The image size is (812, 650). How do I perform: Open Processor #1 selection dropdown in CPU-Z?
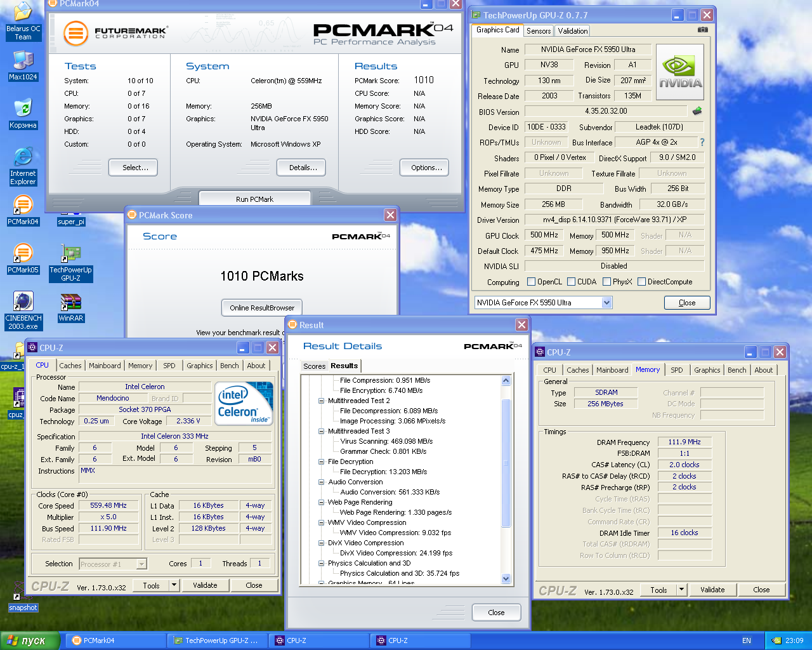coord(141,564)
